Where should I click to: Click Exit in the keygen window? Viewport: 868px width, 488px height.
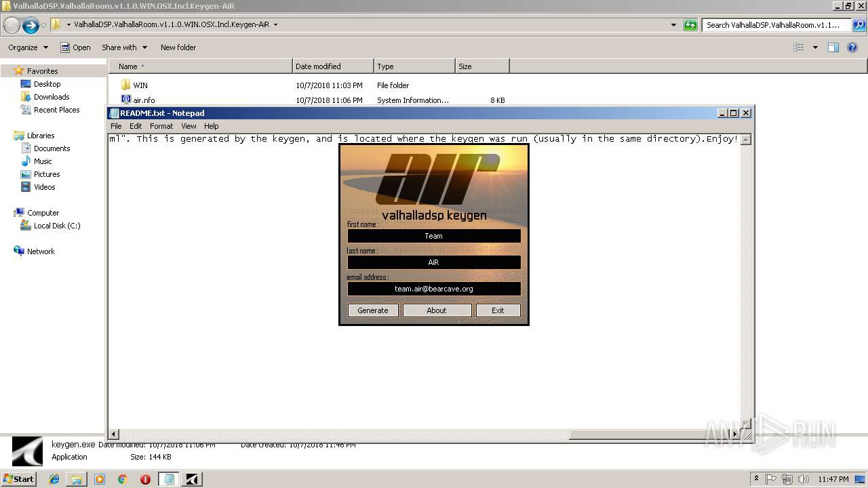pyautogui.click(x=498, y=310)
